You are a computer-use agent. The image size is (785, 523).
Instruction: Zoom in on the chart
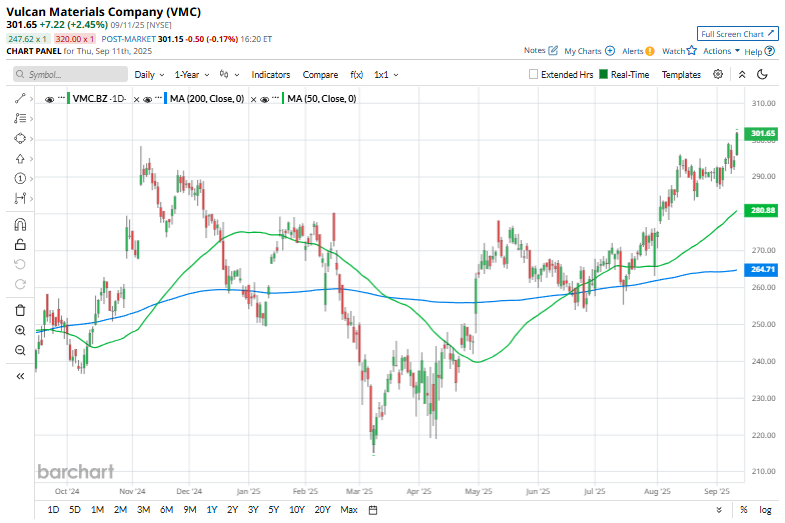tap(20, 330)
